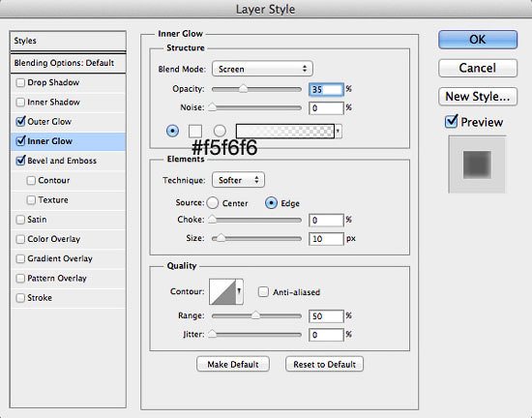Expand the gradient preset picker arrow
Screen dimensions: 532x418
[339, 131]
